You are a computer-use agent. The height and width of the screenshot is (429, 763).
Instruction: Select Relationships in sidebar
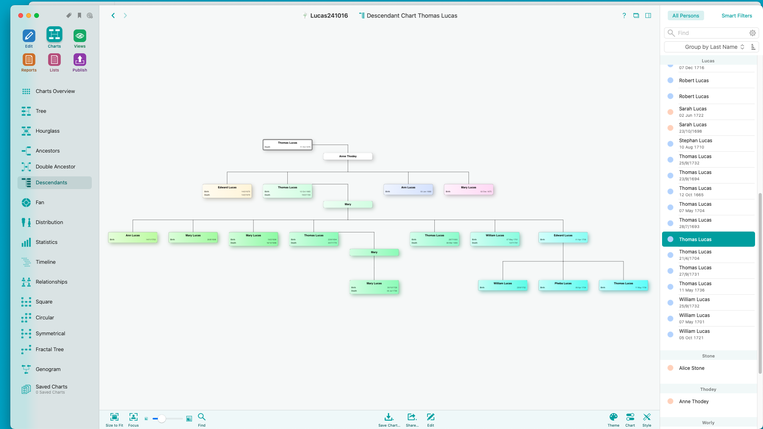pos(54,282)
